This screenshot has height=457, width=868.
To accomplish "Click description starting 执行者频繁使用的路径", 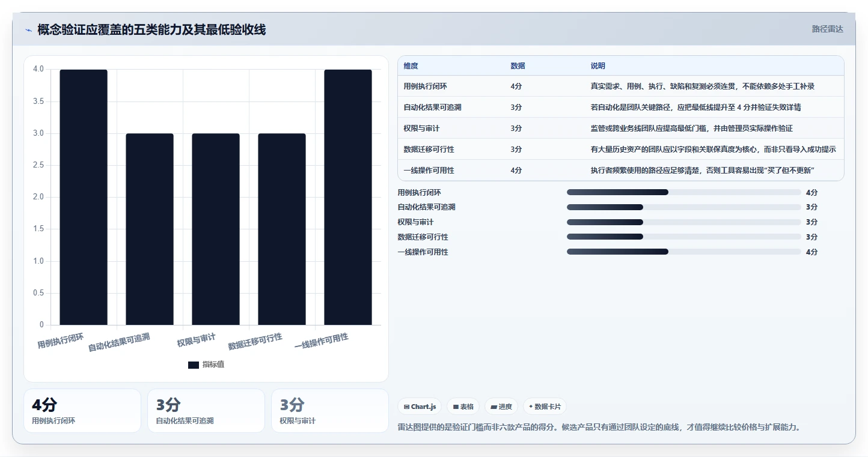I will pos(703,170).
